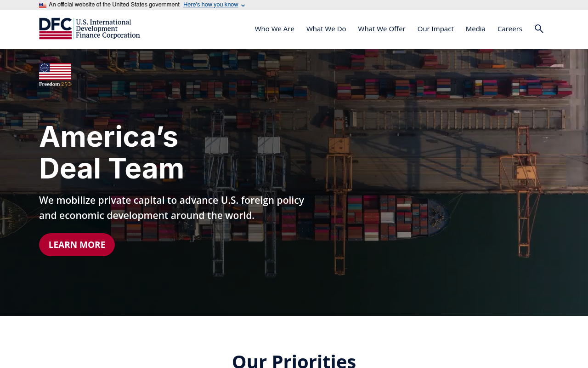
Task: Open the Who We Are menu
Action: pyautogui.click(x=275, y=29)
